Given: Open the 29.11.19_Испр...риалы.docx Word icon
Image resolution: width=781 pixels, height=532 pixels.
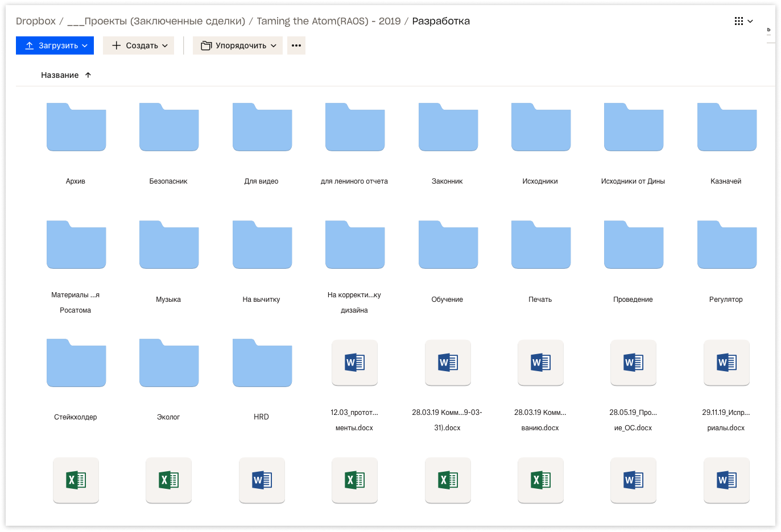Looking at the screenshot, I should tap(727, 363).
